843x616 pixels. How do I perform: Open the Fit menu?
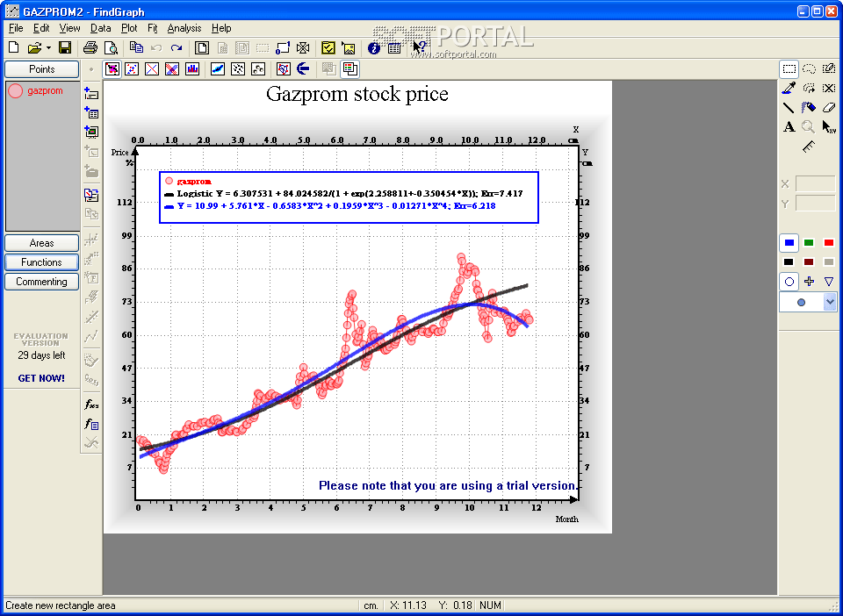(152, 28)
